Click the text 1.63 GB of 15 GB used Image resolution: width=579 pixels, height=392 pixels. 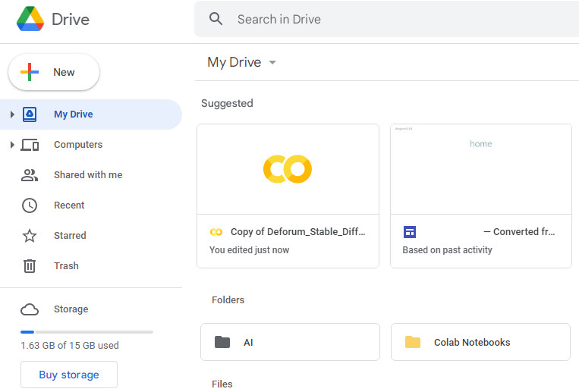(x=70, y=346)
